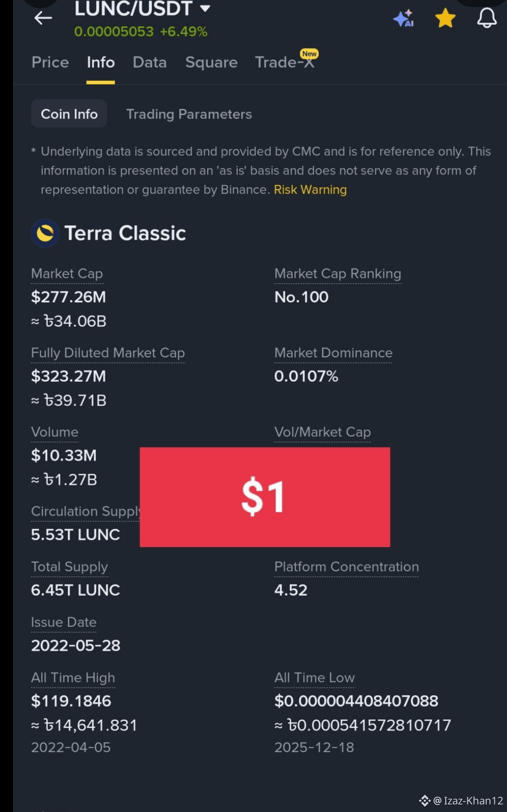The width and height of the screenshot is (507, 812).
Task: Open the Trade-X tab
Action: tap(285, 62)
